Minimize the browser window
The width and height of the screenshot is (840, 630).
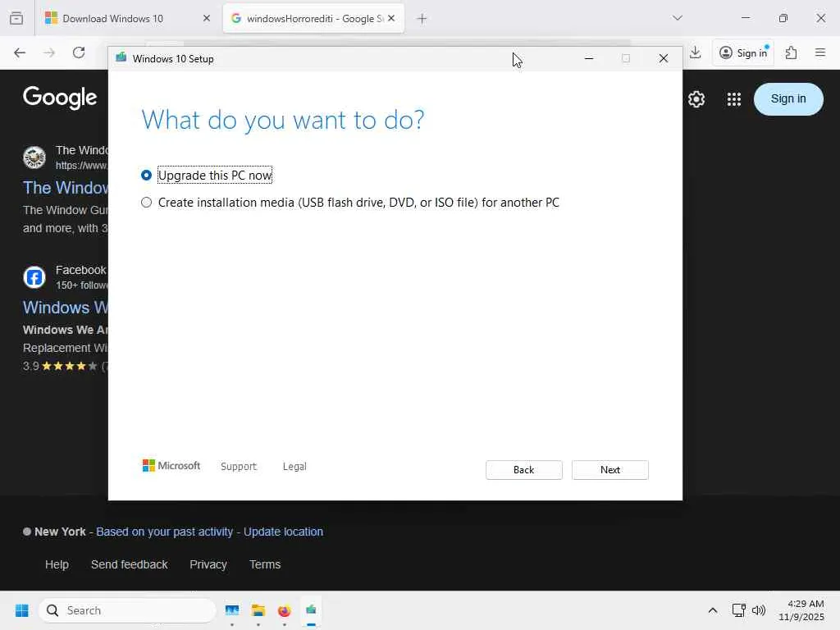[x=745, y=18]
